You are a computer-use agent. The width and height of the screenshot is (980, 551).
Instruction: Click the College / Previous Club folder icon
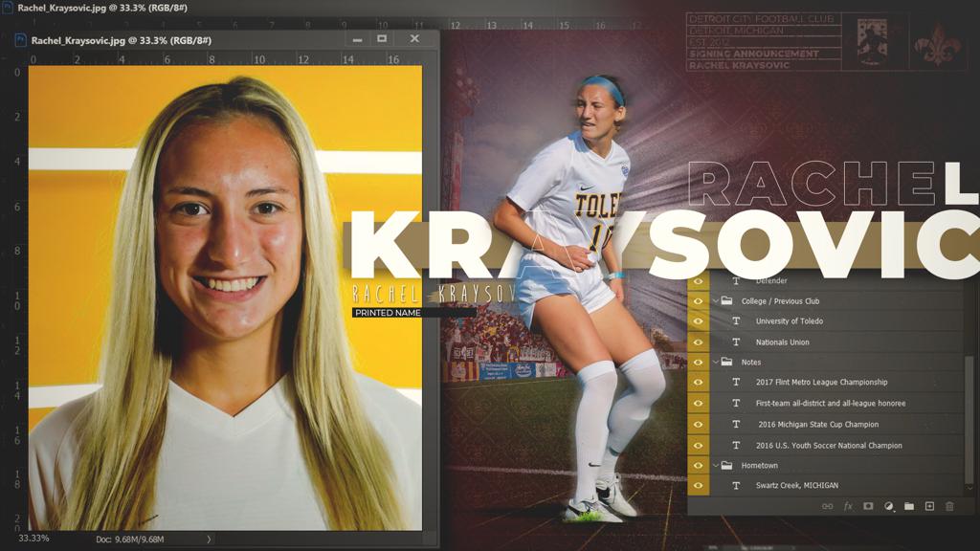726,300
